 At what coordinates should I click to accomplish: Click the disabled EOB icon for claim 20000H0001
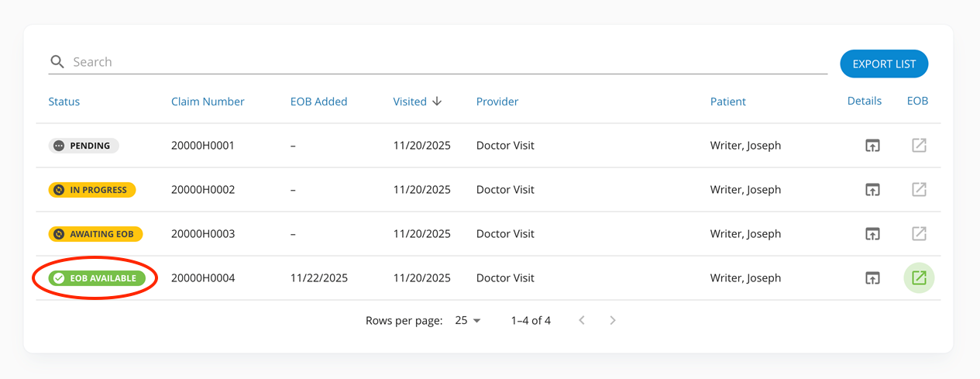(919, 146)
